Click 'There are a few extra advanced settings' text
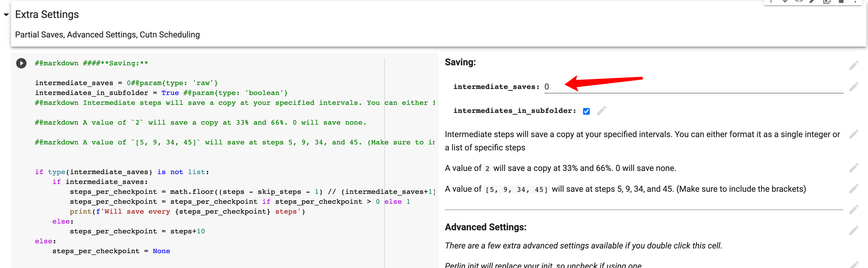 [x=584, y=246]
